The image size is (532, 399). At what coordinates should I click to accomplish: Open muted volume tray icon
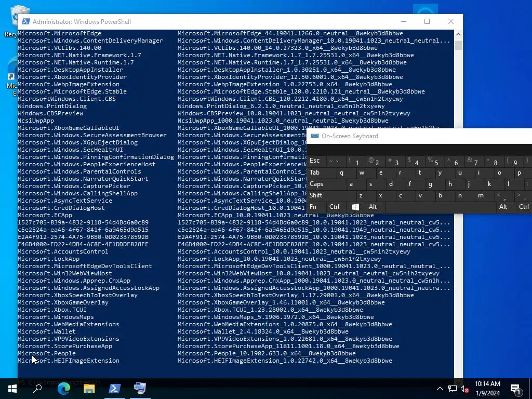coord(465,389)
